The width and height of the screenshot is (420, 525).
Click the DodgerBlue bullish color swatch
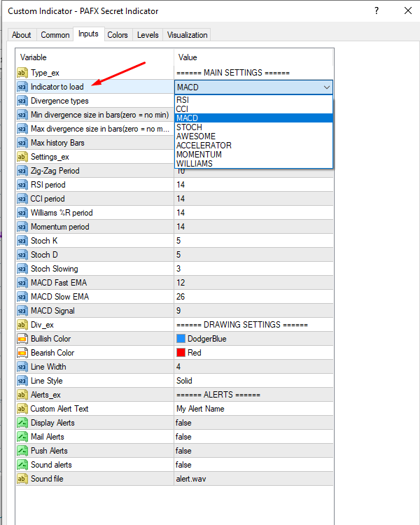click(x=181, y=339)
